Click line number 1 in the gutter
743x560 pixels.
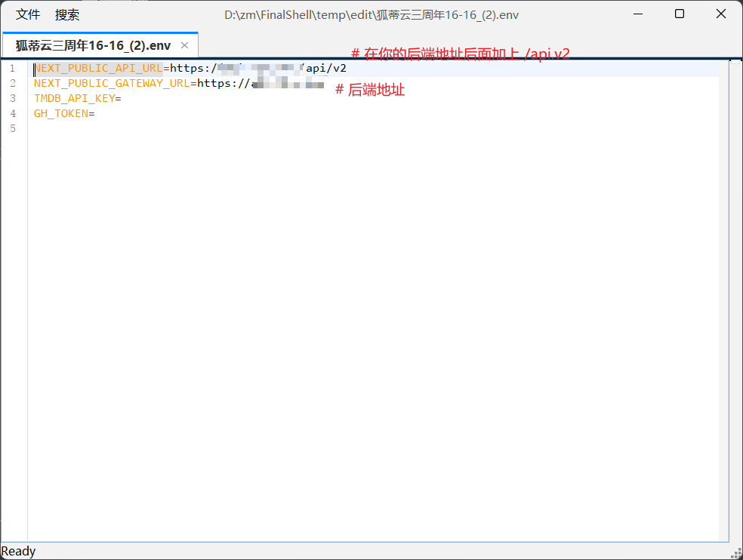tap(12, 69)
